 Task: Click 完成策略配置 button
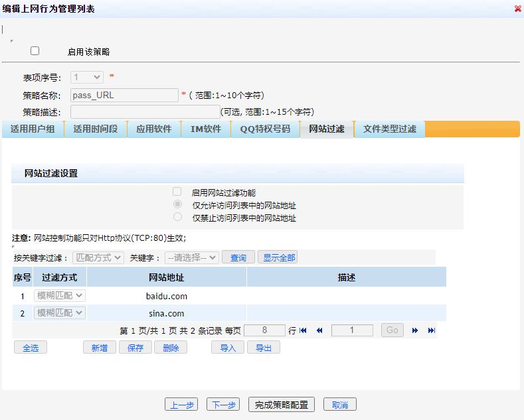[x=282, y=405]
